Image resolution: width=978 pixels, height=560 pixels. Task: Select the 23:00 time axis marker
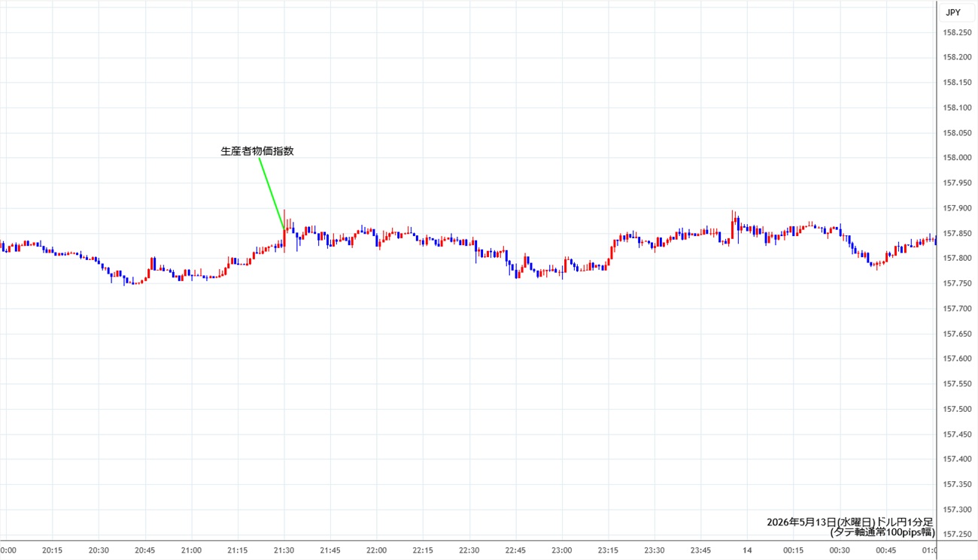tap(562, 550)
